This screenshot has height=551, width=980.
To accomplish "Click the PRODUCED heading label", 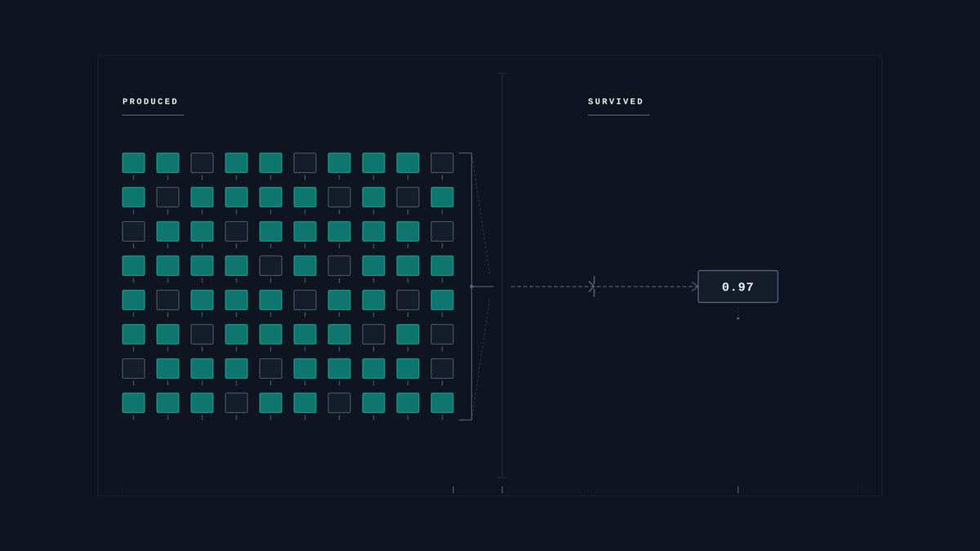I will tap(150, 102).
